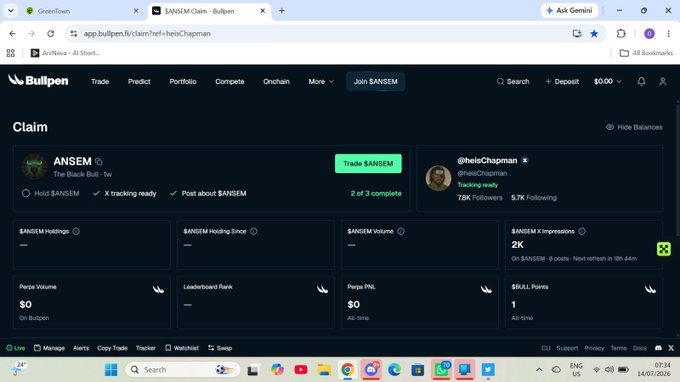Click the Post about $ANSEM checkmark
680x382 pixels.
click(x=173, y=193)
